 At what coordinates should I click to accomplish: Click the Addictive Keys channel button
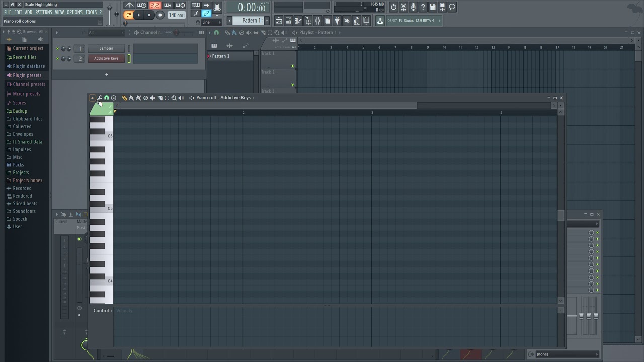[106, 59]
